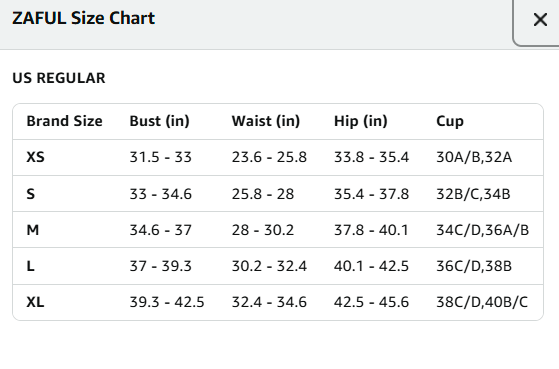Click the Hip (in) column header
This screenshot has width=559, height=369.
(x=360, y=121)
